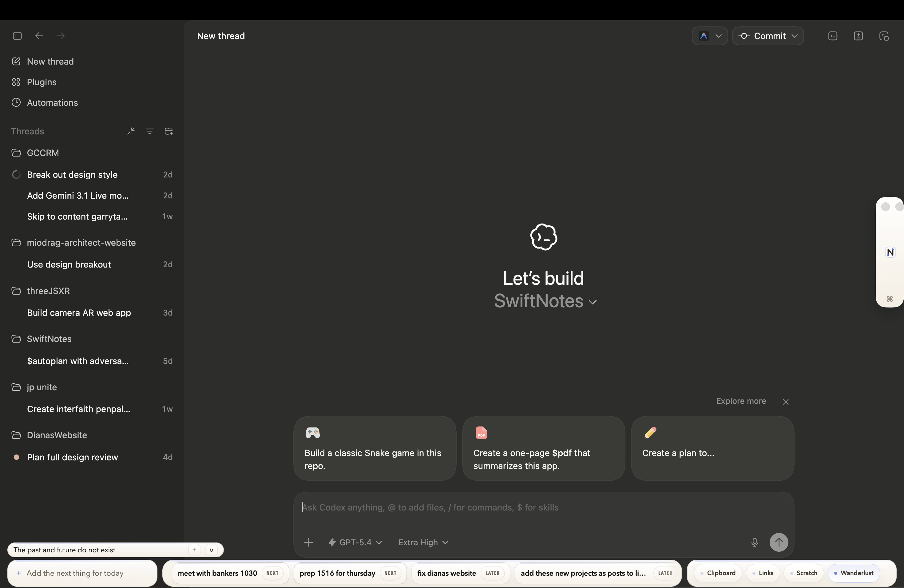Choose the Create a plan to... card
Screen dimensions: 904x588
point(712,448)
